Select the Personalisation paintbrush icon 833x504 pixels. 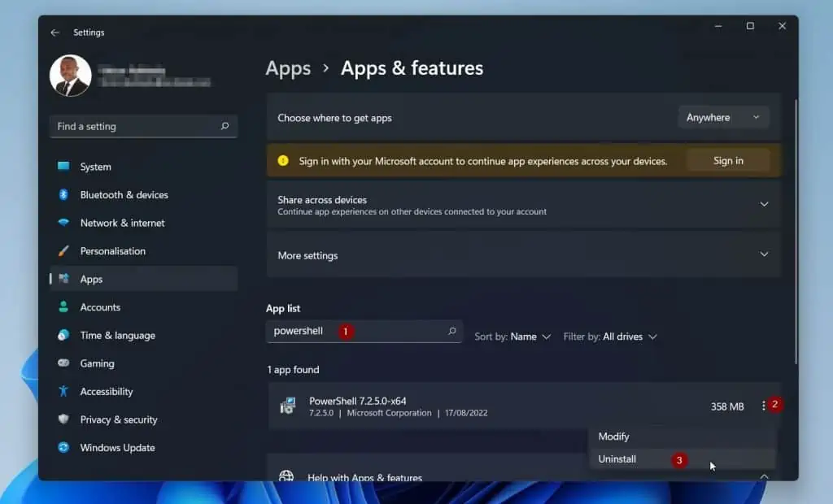[x=63, y=250]
